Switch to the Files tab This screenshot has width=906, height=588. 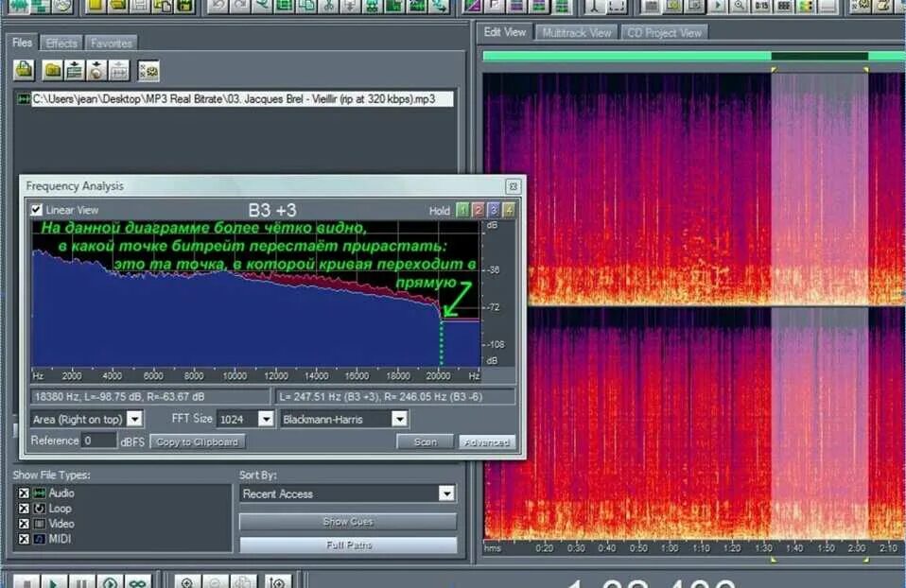point(23,43)
